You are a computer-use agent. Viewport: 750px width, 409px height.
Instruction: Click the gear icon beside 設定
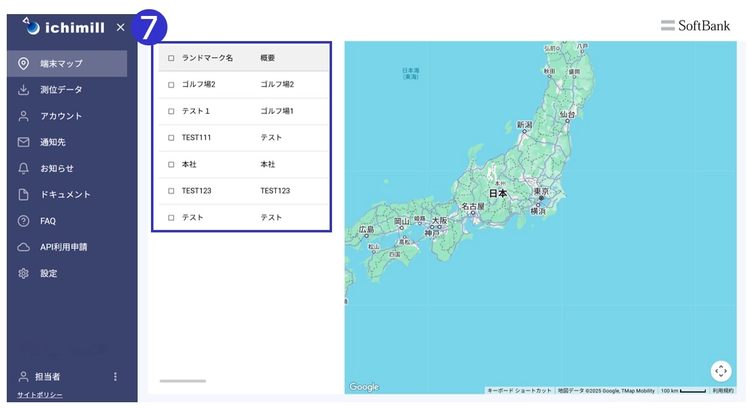[x=23, y=273]
